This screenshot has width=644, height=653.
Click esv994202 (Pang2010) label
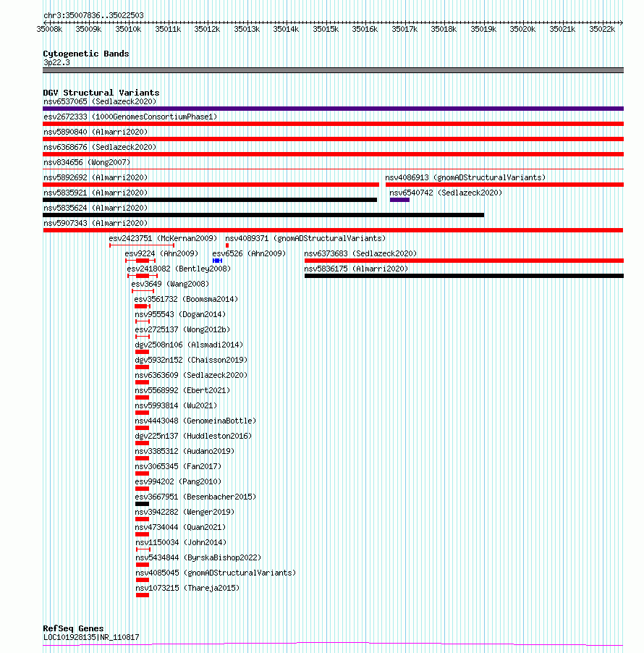tap(178, 482)
